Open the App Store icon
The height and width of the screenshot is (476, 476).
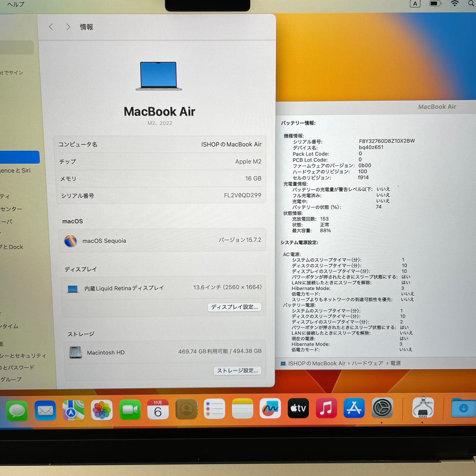click(x=354, y=408)
